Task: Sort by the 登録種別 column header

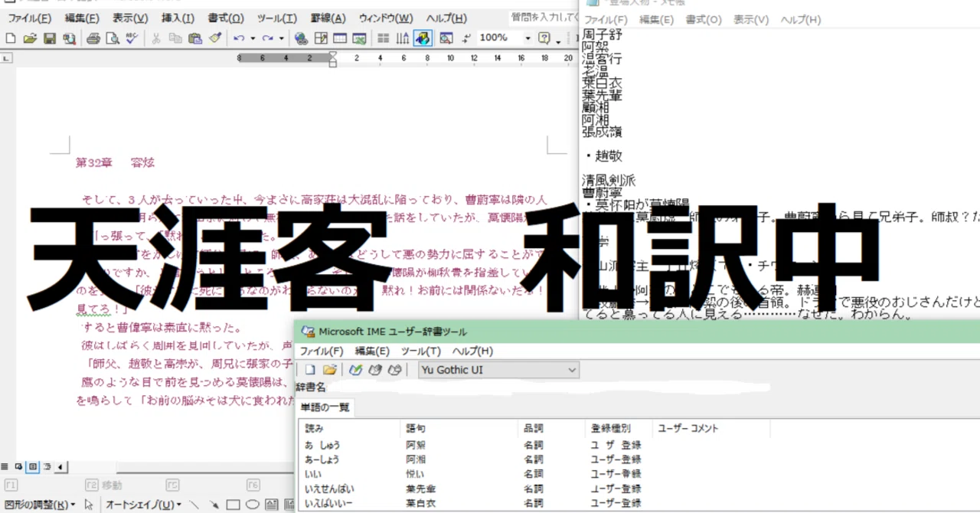Action: (x=619, y=429)
